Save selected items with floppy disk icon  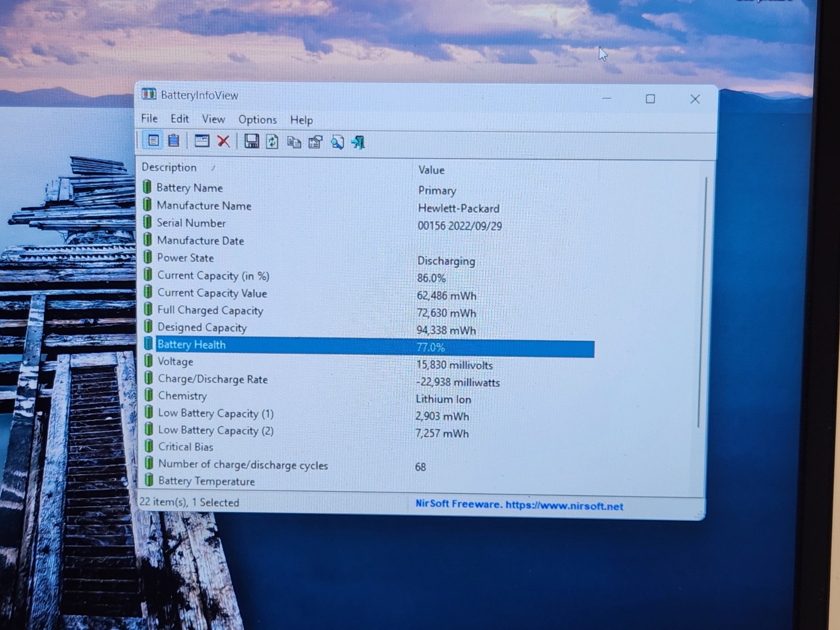pos(251,141)
